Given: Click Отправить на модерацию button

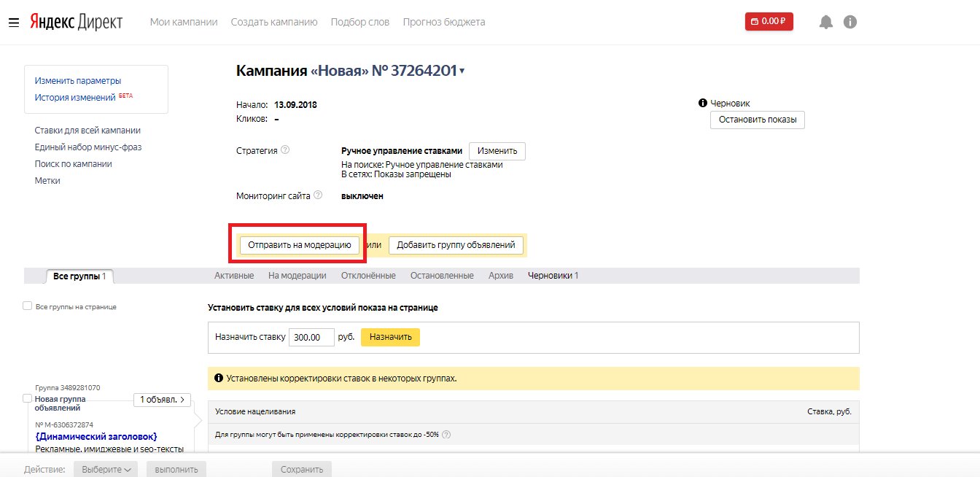Looking at the screenshot, I should pos(299,245).
